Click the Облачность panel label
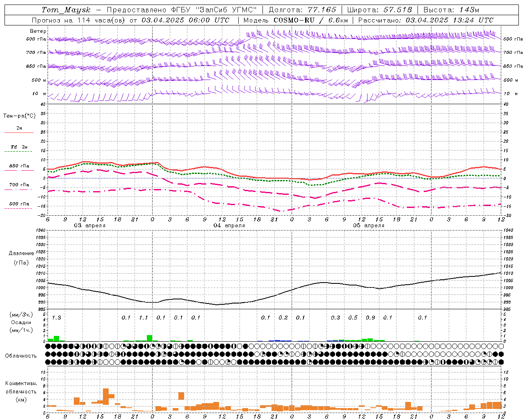The width and height of the screenshot is (525, 420). pyautogui.click(x=21, y=356)
